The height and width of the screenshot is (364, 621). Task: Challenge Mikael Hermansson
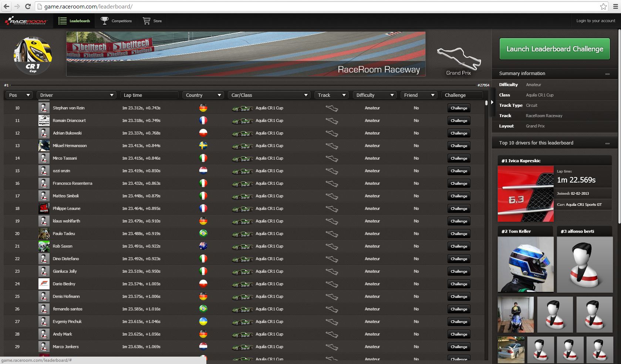pyautogui.click(x=459, y=146)
